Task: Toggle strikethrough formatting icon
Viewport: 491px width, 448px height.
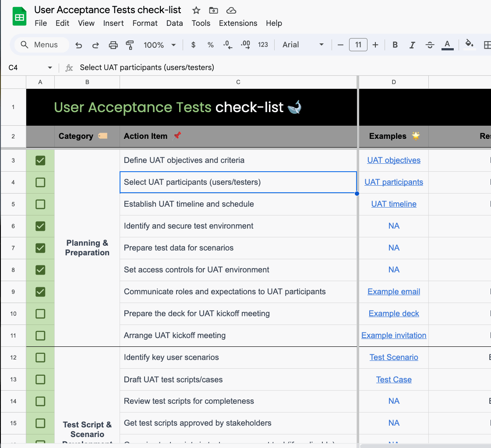Action: [x=430, y=45]
